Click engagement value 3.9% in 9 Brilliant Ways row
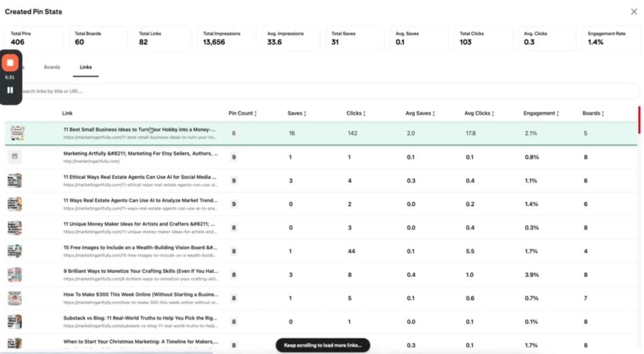Viewport: 644px width, 354px height. pos(532,275)
